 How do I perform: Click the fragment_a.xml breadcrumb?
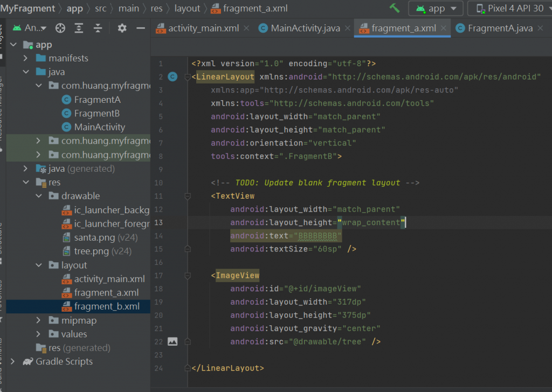[x=249, y=8]
